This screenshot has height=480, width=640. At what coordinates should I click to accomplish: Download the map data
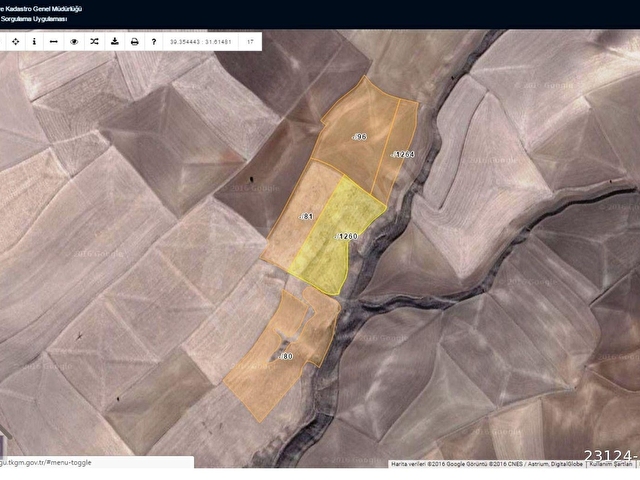click(x=115, y=42)
